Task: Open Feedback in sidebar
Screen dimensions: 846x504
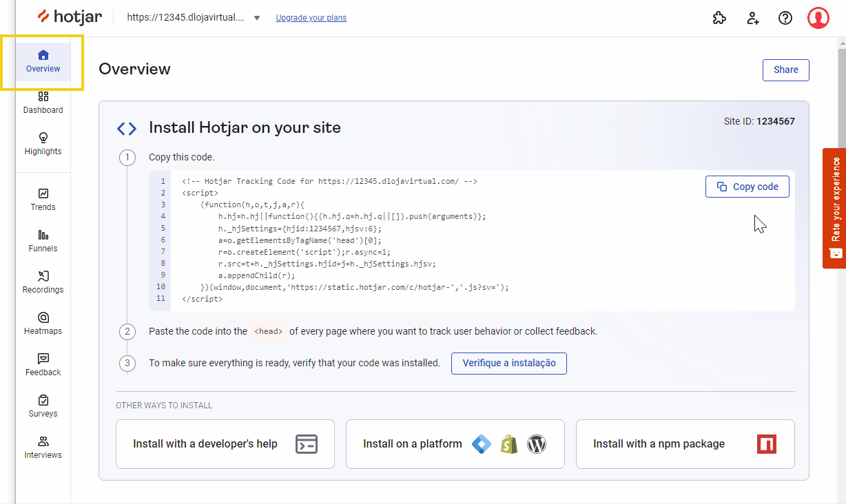Action: (x=43, y=365)
